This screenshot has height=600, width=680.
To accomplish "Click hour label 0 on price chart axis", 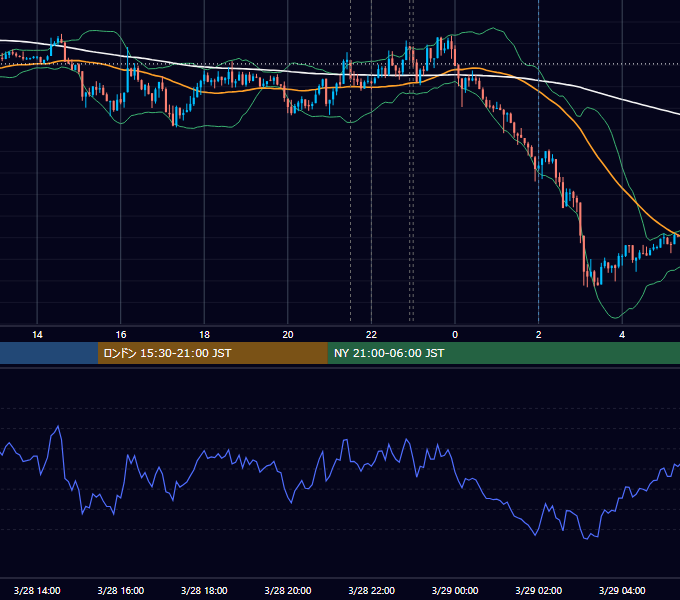I will [455, 335].
